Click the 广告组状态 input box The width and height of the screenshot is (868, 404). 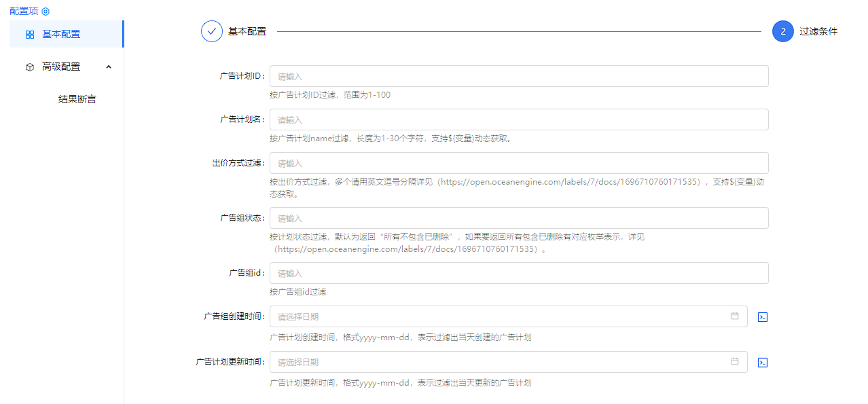(x=519, y=218)
